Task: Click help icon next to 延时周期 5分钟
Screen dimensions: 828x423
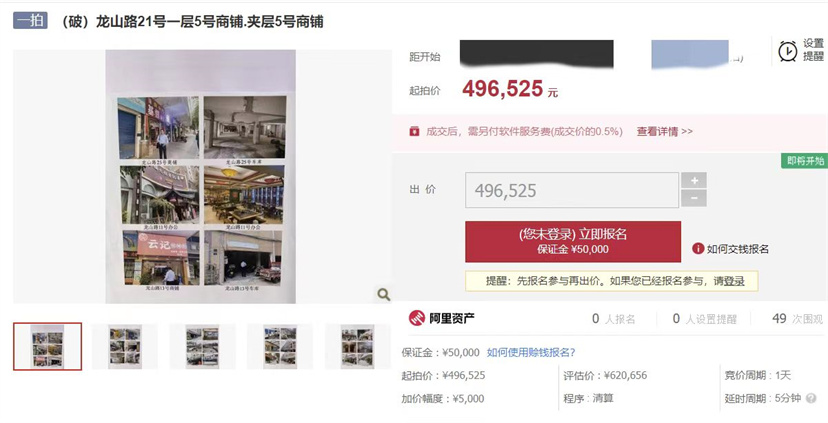Action: [812, 399]
